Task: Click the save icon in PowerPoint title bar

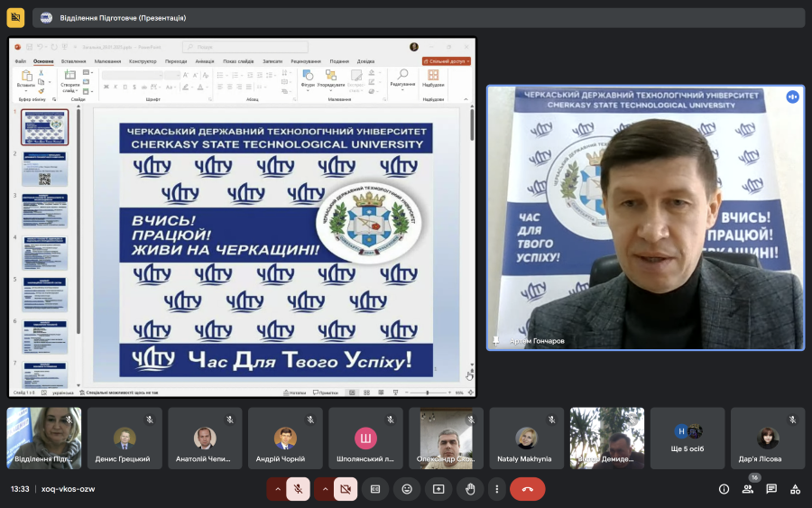Action: pos(29,47)
